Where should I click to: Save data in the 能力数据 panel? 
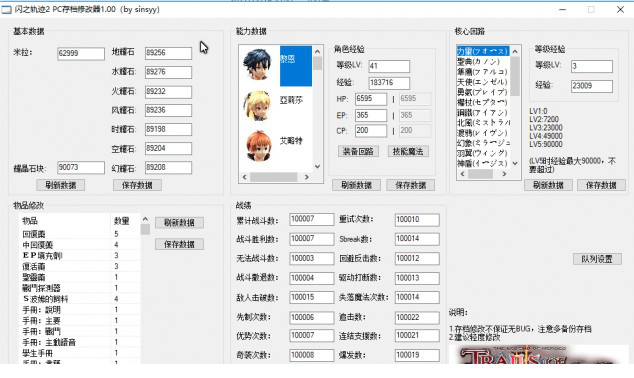pyautogui.click(x=410, y=185)
